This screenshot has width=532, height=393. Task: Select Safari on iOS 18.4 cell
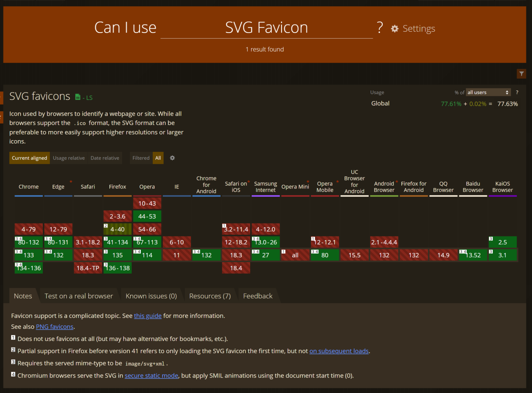(236, 268)
